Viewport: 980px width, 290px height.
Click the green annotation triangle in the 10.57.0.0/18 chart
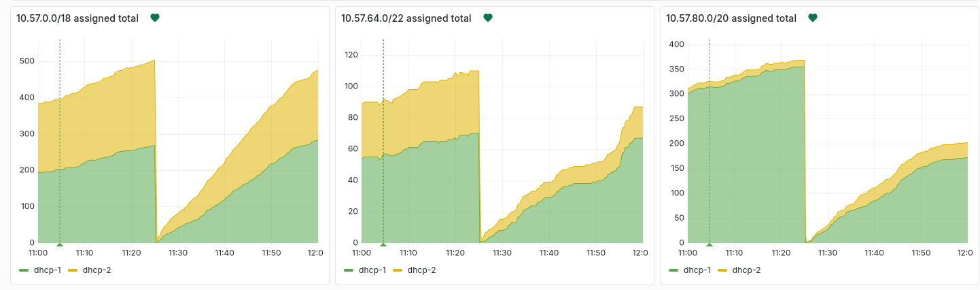point(60,244)
